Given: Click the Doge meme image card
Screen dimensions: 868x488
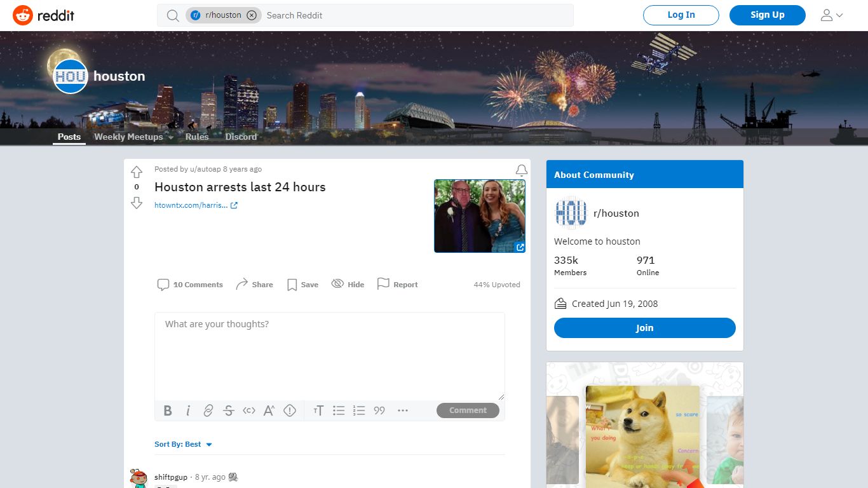Looking at the screenshot, I should point(642,437).
